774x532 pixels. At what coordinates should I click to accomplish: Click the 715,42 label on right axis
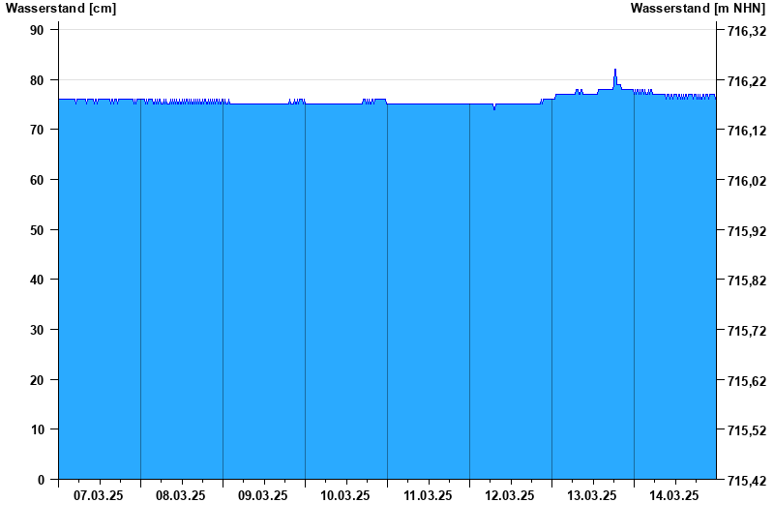pos(747,480)
